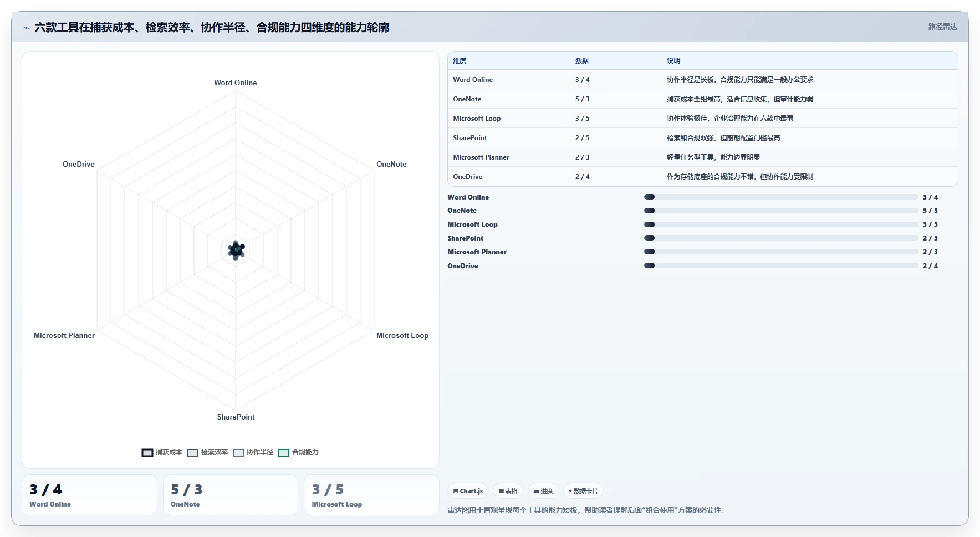The width and height of the screenshot is (980, 537).
Task: Click the Microsoft Planner progress bar
Action: pos(781,252)
